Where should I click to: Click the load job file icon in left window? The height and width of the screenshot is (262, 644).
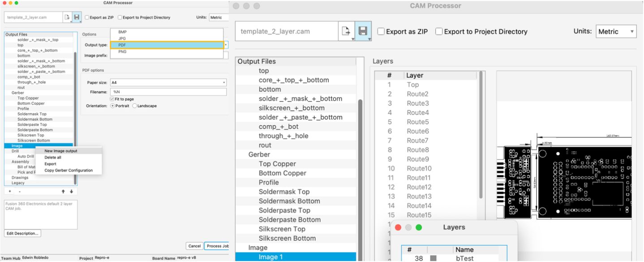click(67, 17)
